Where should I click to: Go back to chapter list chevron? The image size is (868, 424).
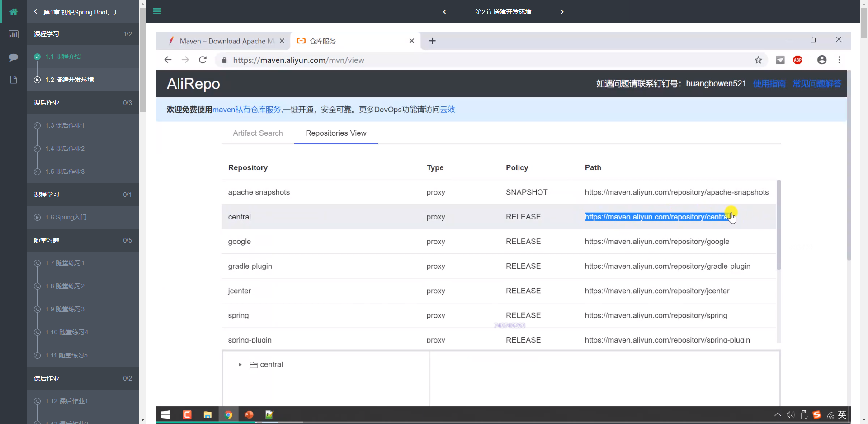pos(36,12)
